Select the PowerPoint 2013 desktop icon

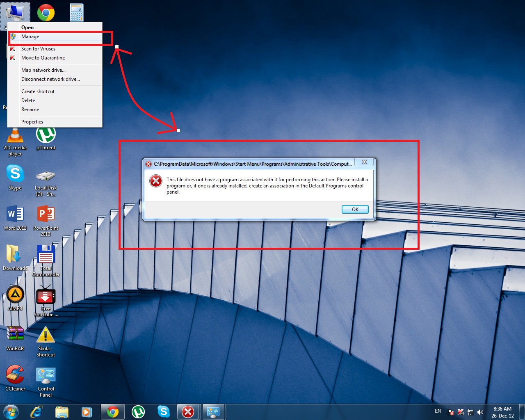click(46, 221)
